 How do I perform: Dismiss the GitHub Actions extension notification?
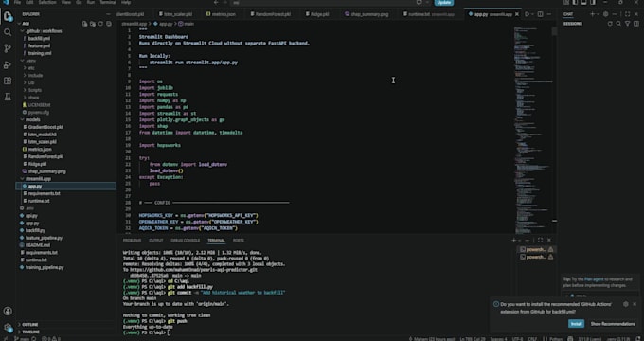coord(635,304)
